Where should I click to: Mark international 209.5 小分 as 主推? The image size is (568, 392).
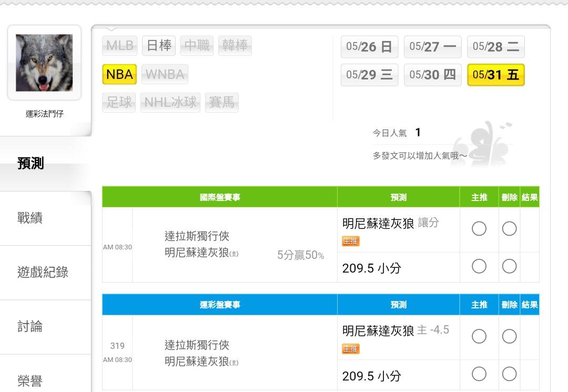tap(479, 267)
